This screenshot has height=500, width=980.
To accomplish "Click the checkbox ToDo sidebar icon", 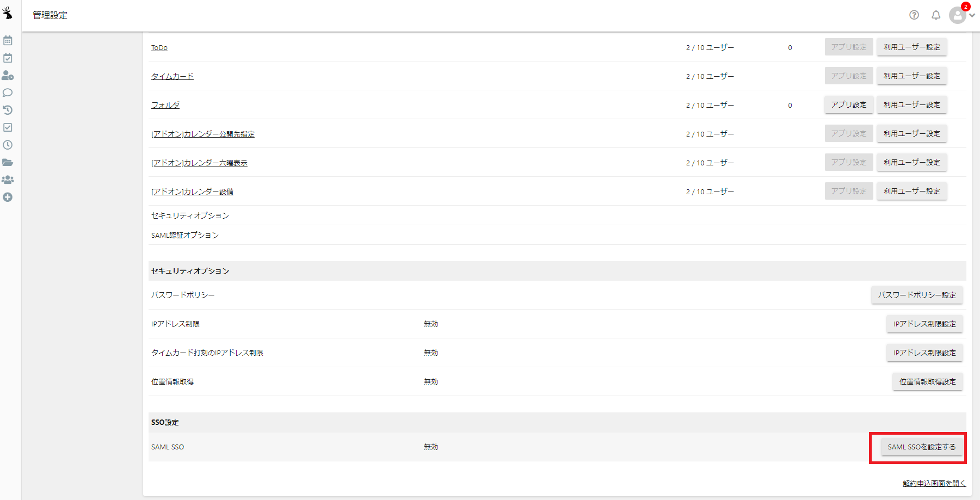I will coord(8,128).
